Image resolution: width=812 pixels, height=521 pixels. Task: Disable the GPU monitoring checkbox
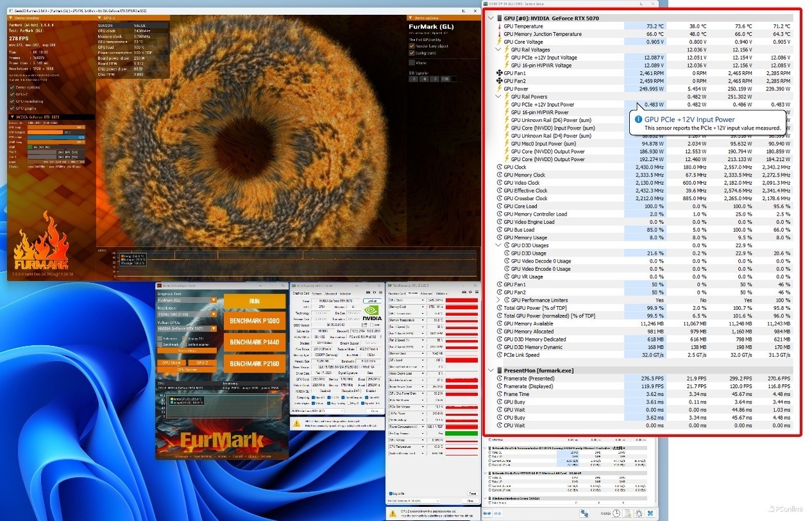point(12,101)
